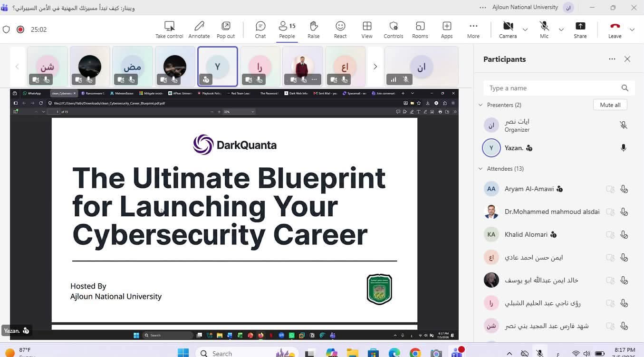Click the Raise hand icon
Image resolution: width=644 pixels, height=357 pixels.
pos(313,29)
